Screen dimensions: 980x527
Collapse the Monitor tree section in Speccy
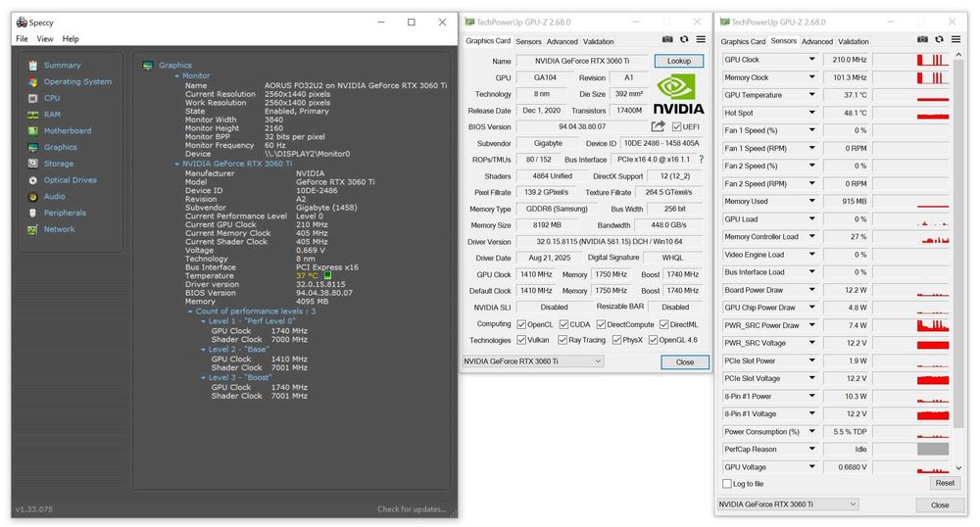click(177, 75)
